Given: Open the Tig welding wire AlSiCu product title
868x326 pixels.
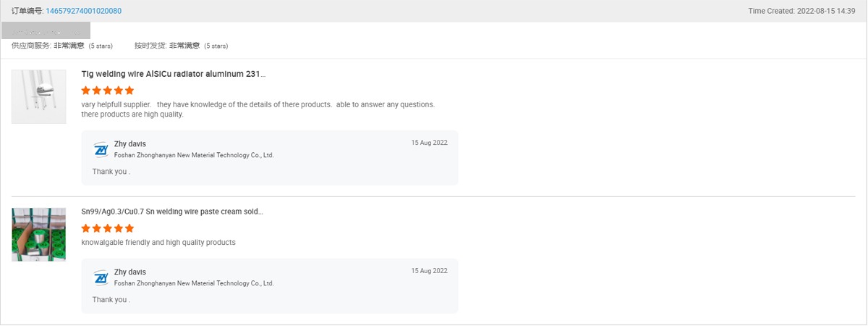Looking at the screenshot, I should click(x=174, y=74).
